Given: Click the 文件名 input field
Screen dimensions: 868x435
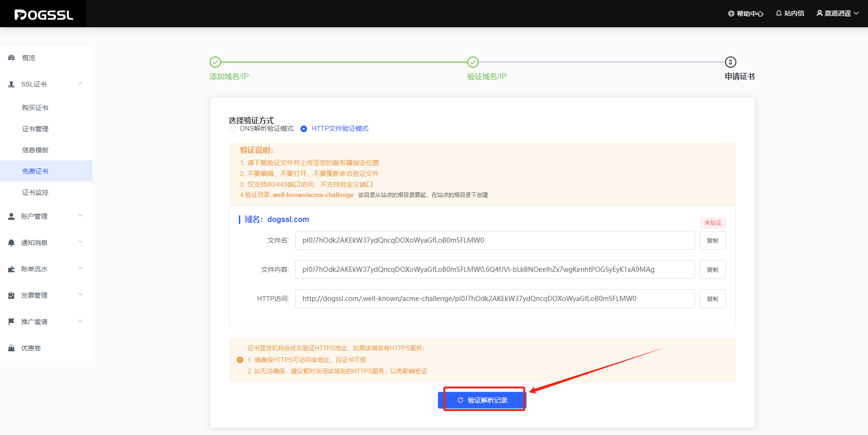Looking at the screenshot, I should click(495, 240).
